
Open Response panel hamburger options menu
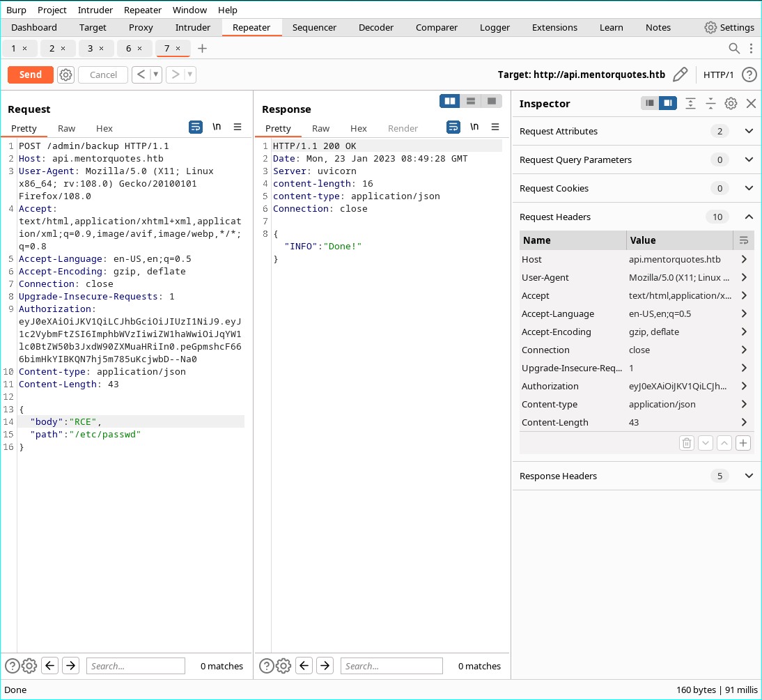pyautogui.click(x=495, y=127)
